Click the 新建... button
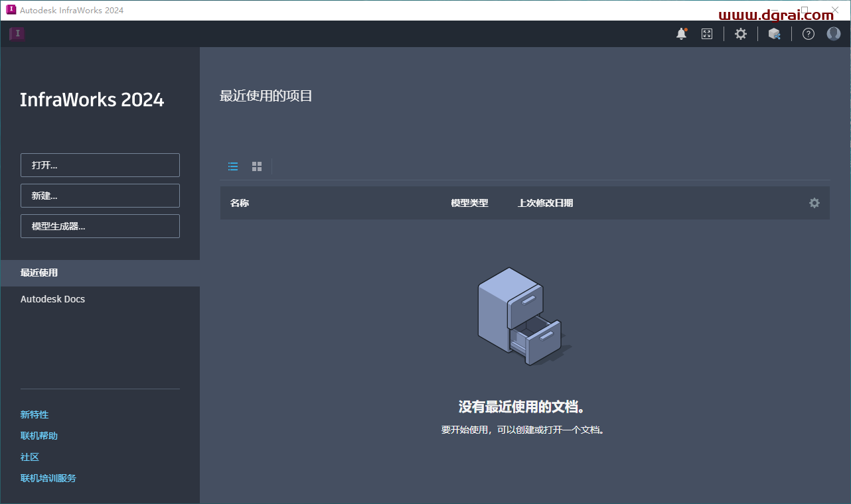Image resolution: width=851 pixels, height=504 pixels. click(x=100, y=196)
